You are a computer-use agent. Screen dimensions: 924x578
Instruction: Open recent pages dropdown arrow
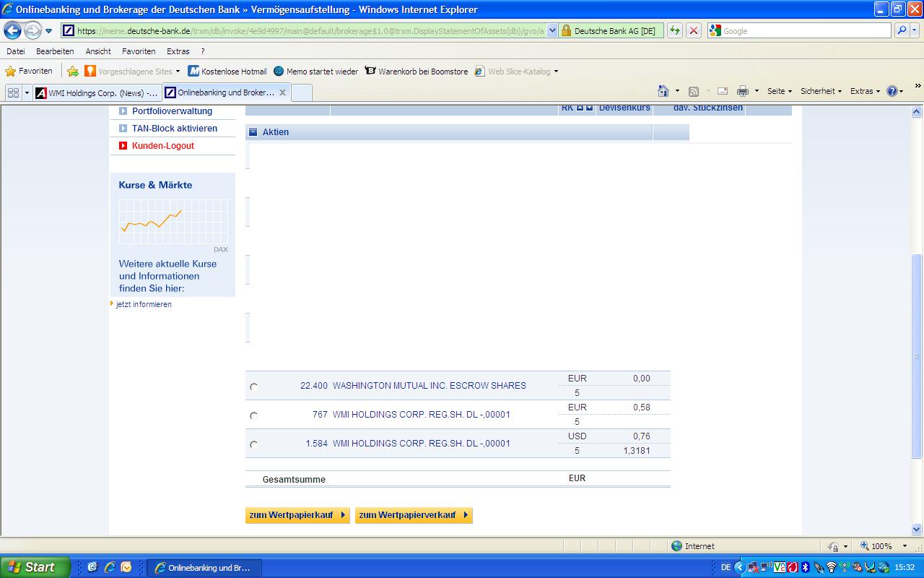(x=48, y=31)
